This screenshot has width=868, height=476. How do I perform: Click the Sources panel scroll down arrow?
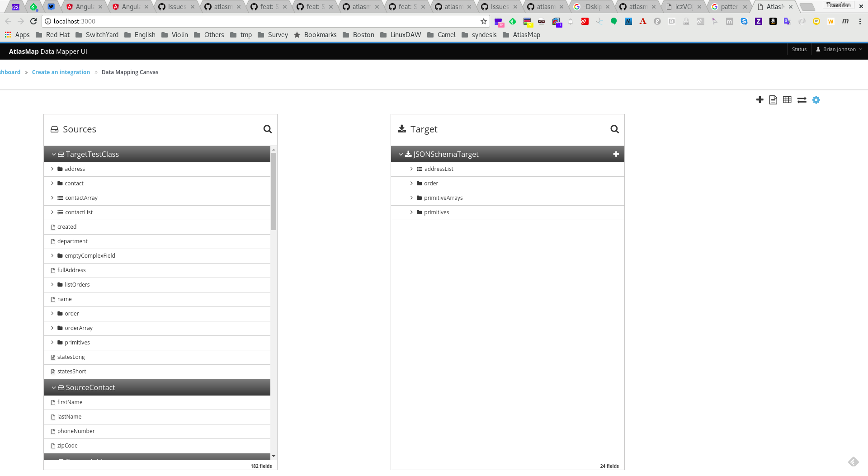[274, 457]
